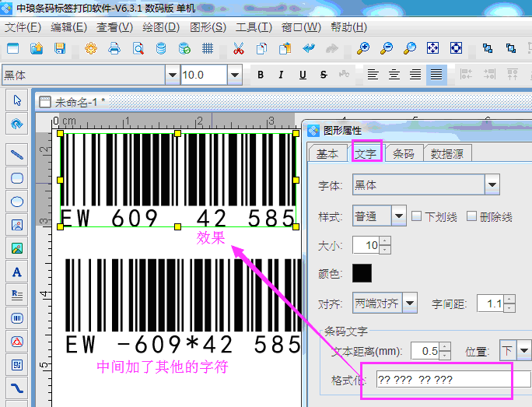Open the 图形(S) menu

pos(208,27)
